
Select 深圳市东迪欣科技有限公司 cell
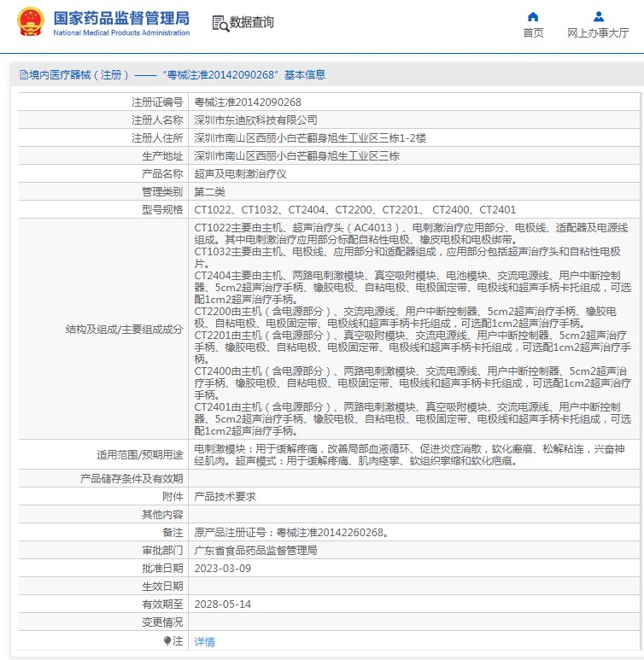tap(255, 120)
